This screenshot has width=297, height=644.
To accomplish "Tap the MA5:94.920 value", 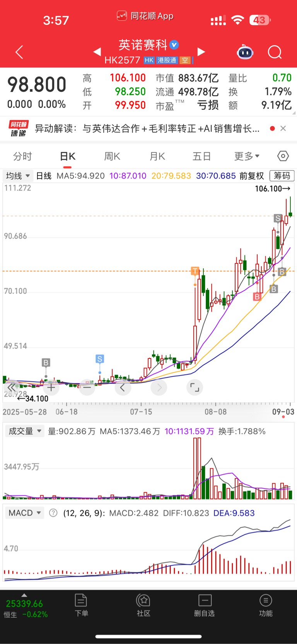I will pos(80,176).
